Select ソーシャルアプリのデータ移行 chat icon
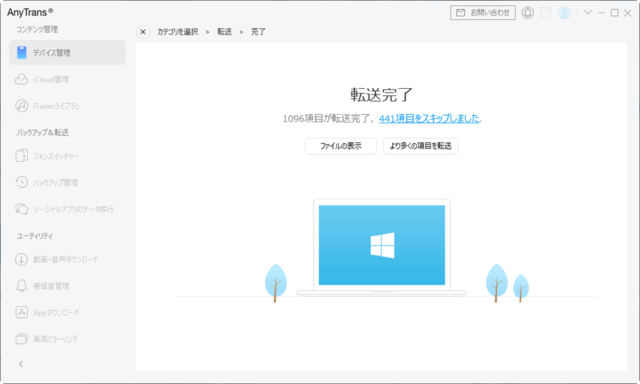The image size is (640, 384). pos(21,209)
